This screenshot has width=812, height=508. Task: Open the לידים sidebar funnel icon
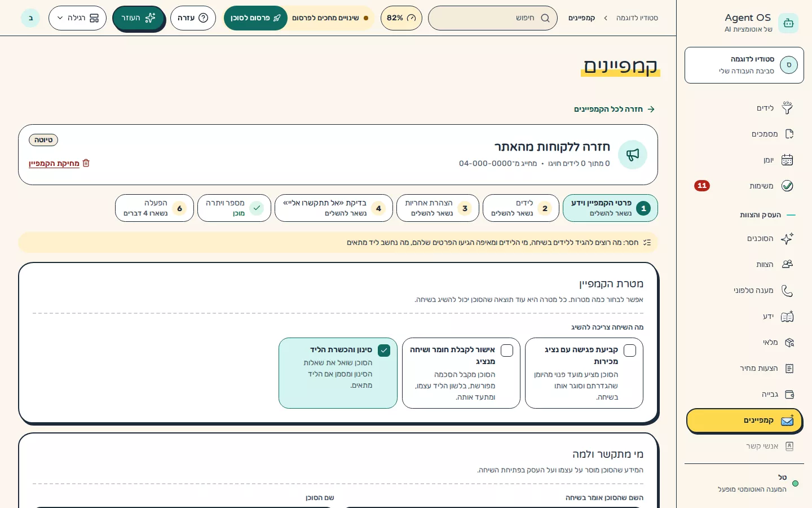click(787, 108)
